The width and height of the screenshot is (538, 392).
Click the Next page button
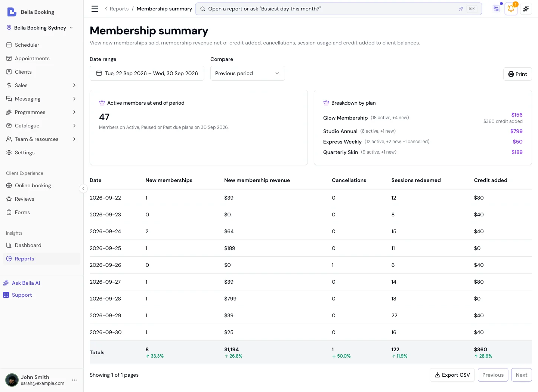point(521,375)
